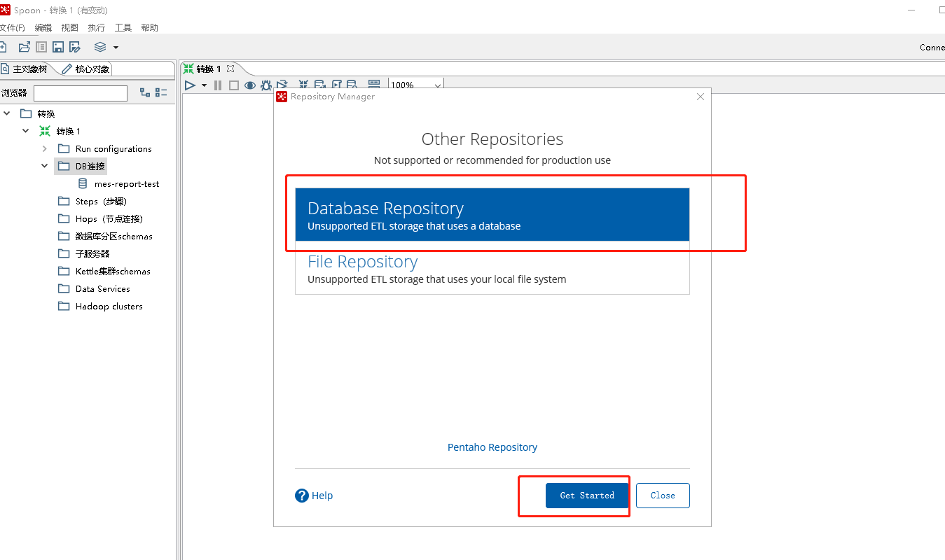Image resolution: width=945 pixels, height=560 pixels.
Task: Click the explore repository toolbar icon
Action: [41, 47]
